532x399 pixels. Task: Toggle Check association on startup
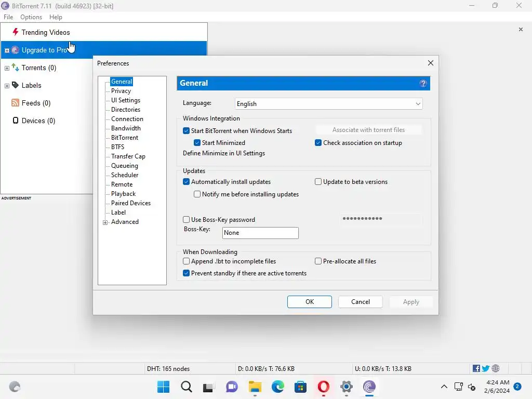318,142
